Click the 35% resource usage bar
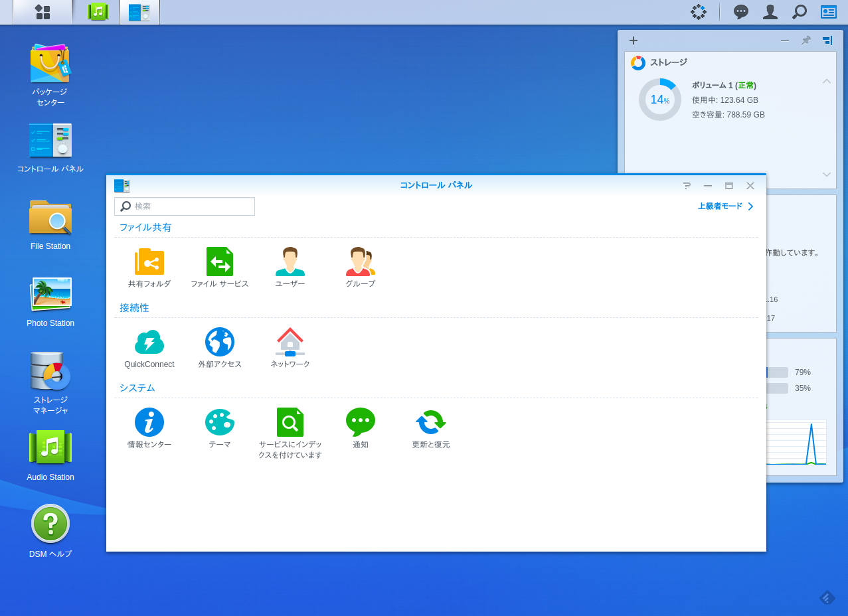The image size is (848, 616). [777, 388]
